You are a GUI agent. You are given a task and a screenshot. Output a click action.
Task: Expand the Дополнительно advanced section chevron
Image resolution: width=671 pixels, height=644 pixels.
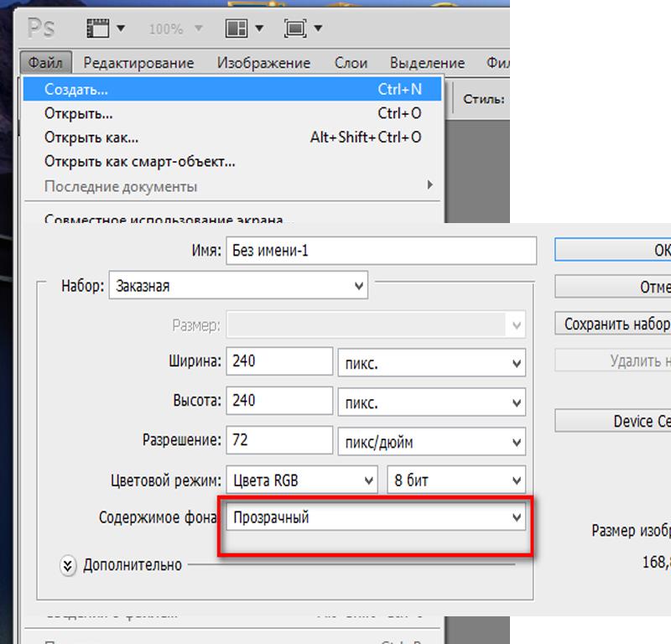pos(67,566)
